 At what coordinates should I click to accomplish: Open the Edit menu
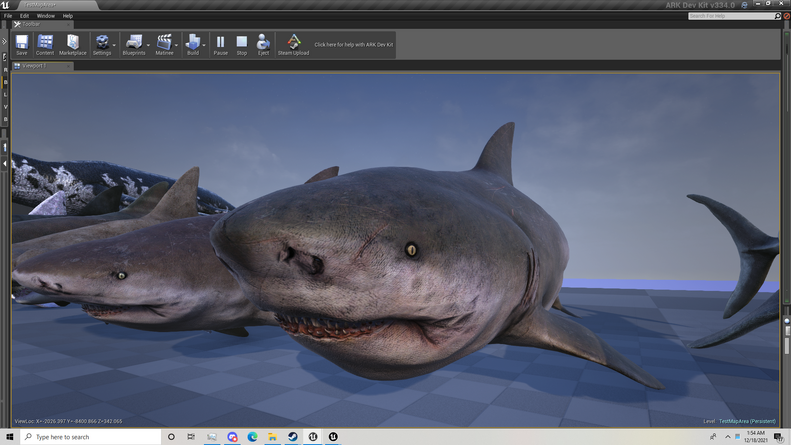[24, 16]
